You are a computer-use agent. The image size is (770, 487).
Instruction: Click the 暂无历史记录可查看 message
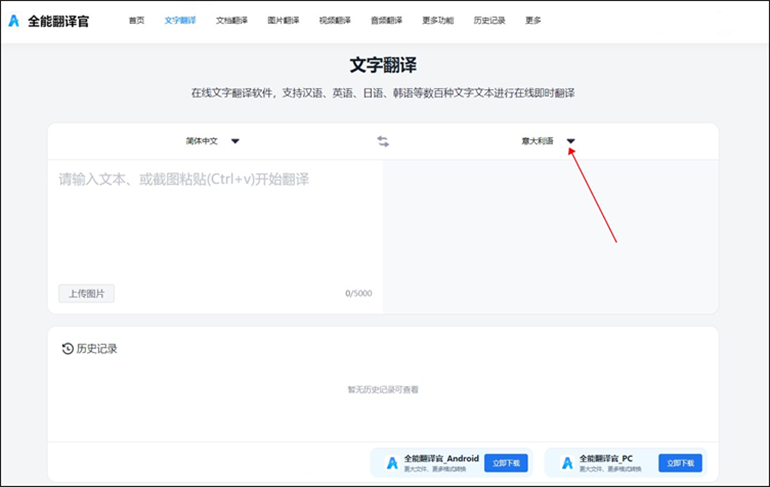click(x=383, y=390)
